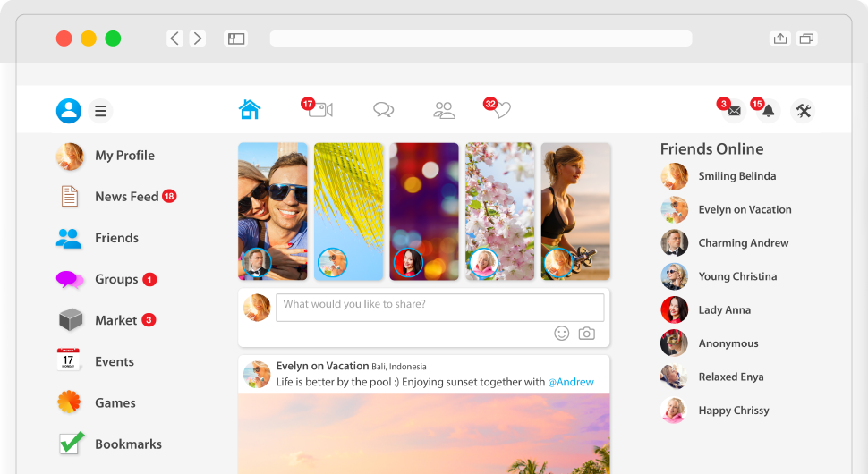Open the chat bubbles icon
The height and width of the screenshot is (474, 868).
[x=383, y=110]
